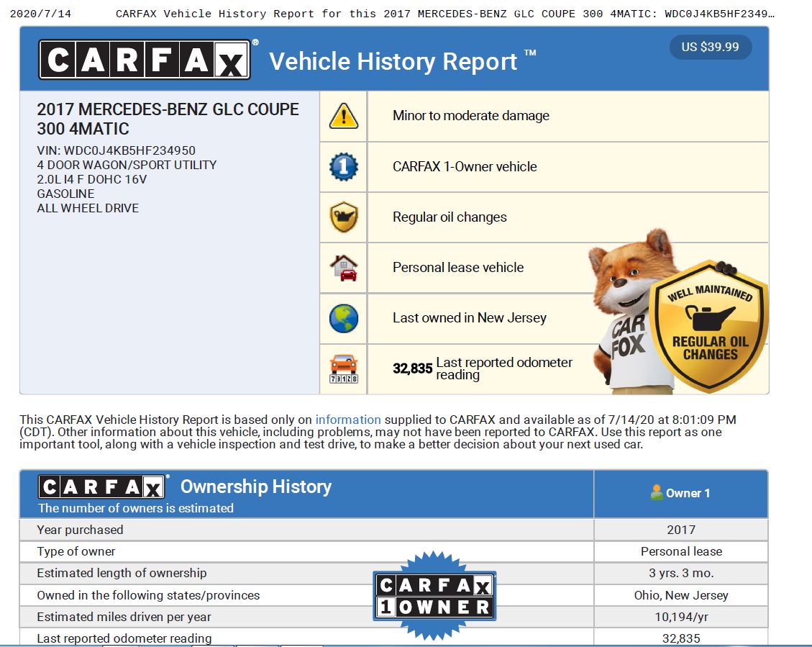The image size is (812, 647).
Task: Click The number of owners is estimated note
Action: pos(136,508)
